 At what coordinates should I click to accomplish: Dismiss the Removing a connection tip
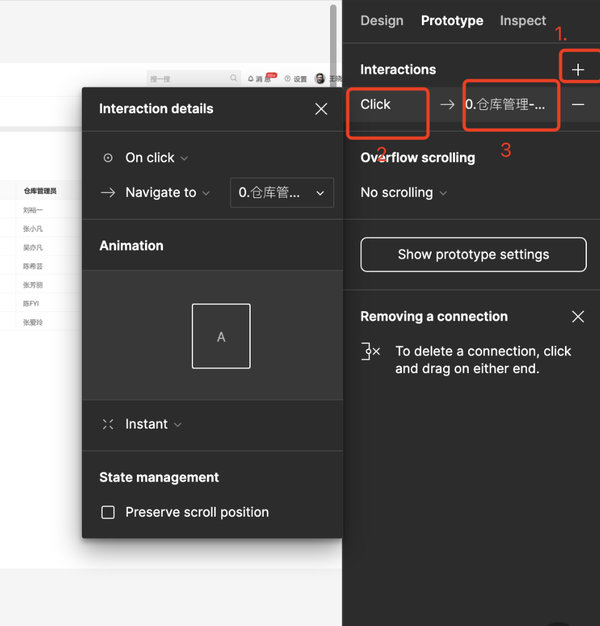(578, 317)
